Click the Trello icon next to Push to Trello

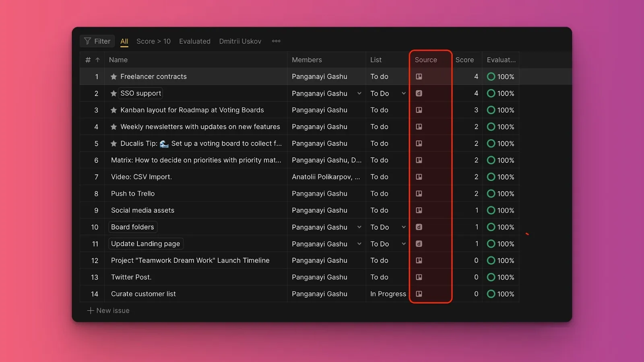pyautogui.click(x=419, y=193)
